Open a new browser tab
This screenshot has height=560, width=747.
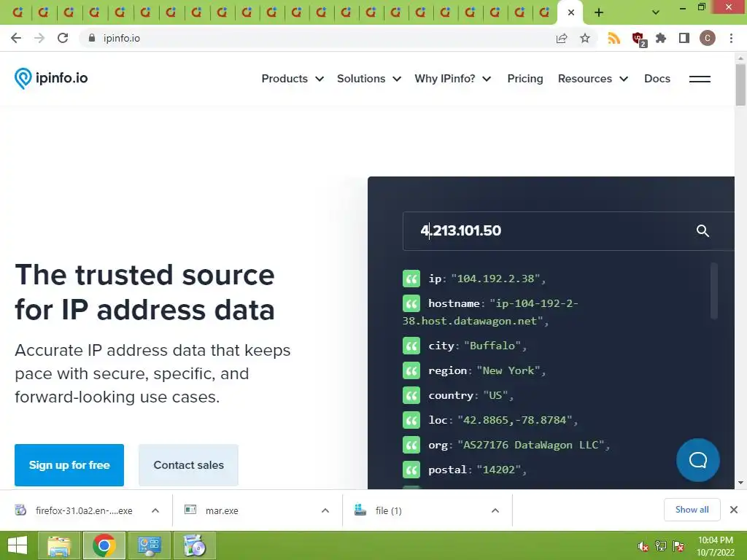pos(599,12)
